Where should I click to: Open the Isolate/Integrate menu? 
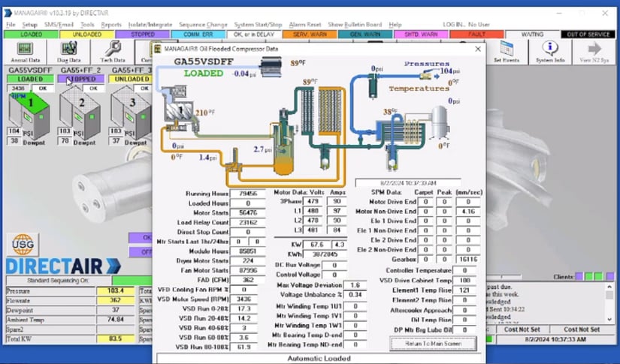[150, 25]
